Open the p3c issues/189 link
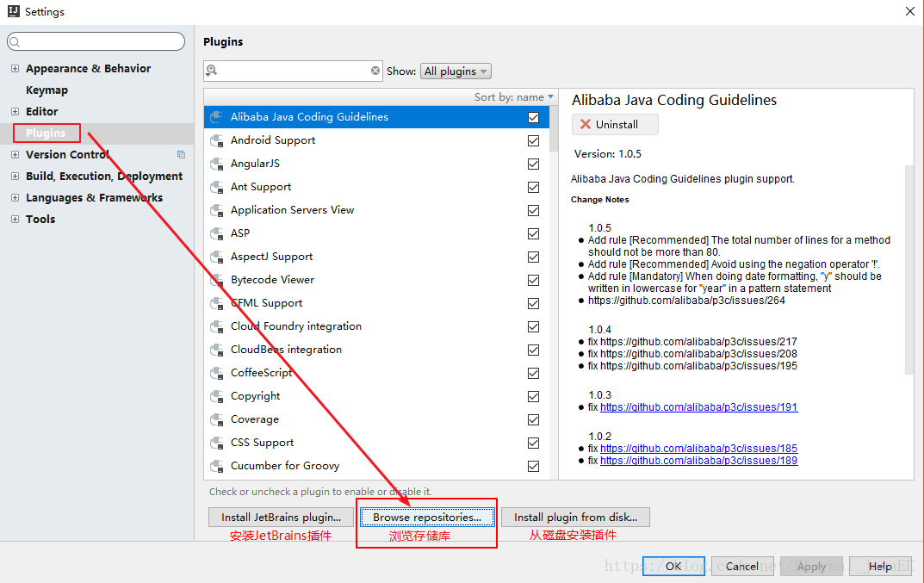This screenshot has height=583, width=924. [698, 461]
